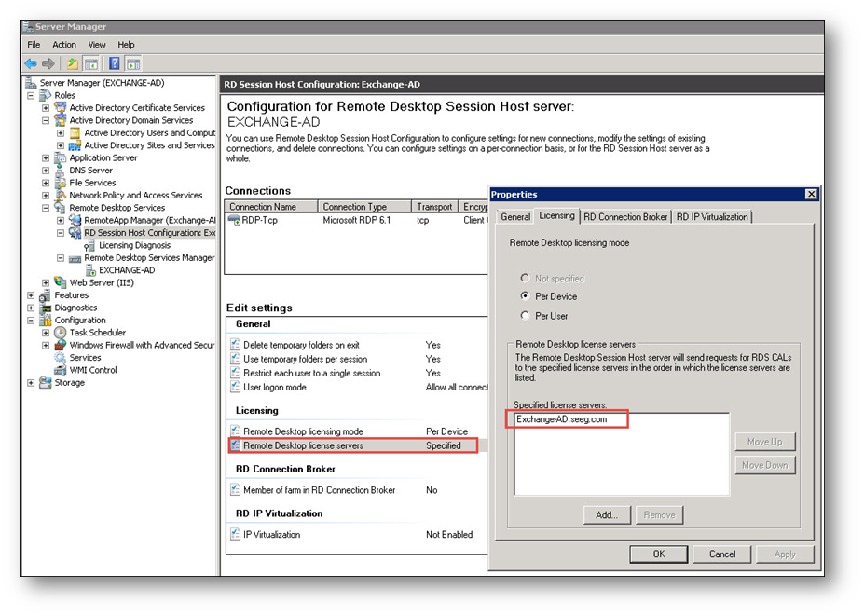Open the Action menu
The image size is (864, 616).
64,45
